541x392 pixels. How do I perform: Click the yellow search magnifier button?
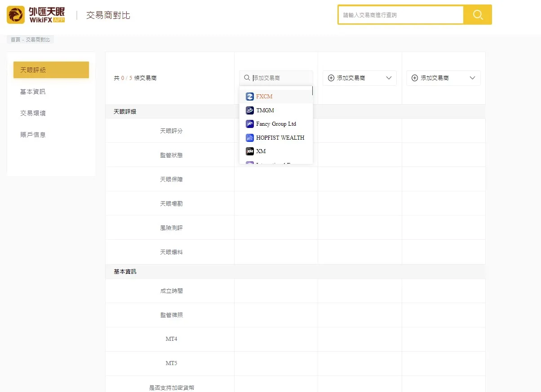pos(478,15)
